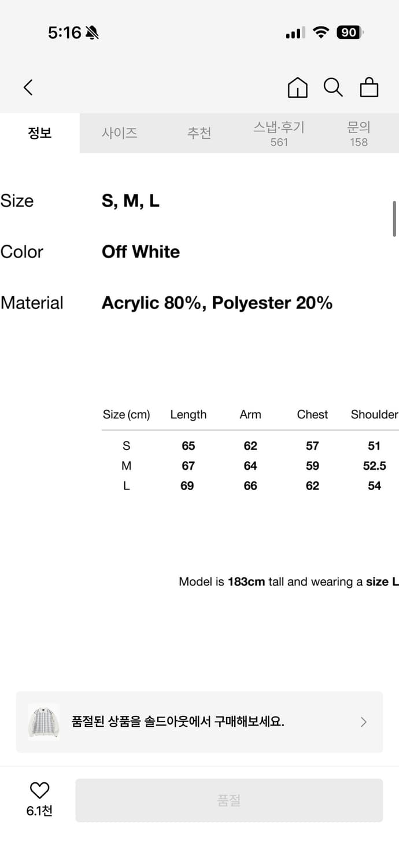Tap the 6.1천 like count
Screen dimensions: 399x868
tap(39, 811)
